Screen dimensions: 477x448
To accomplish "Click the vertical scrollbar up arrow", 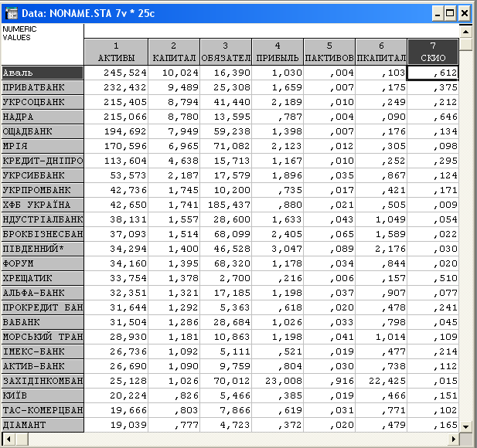I will (x=465, y=31).
